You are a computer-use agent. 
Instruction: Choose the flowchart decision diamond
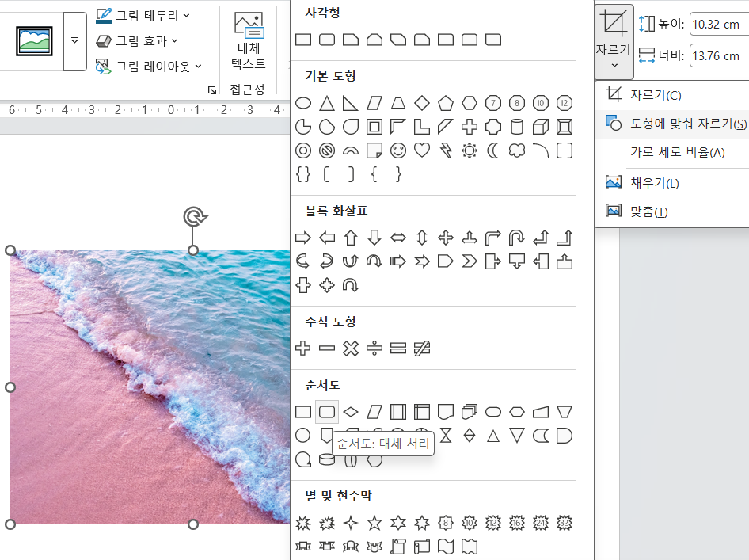[351, 412]
